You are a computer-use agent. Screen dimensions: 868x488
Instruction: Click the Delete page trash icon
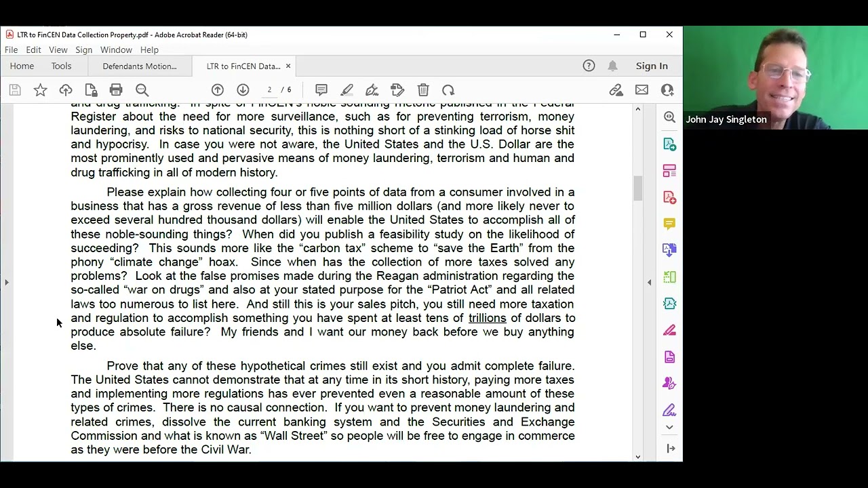423,90
